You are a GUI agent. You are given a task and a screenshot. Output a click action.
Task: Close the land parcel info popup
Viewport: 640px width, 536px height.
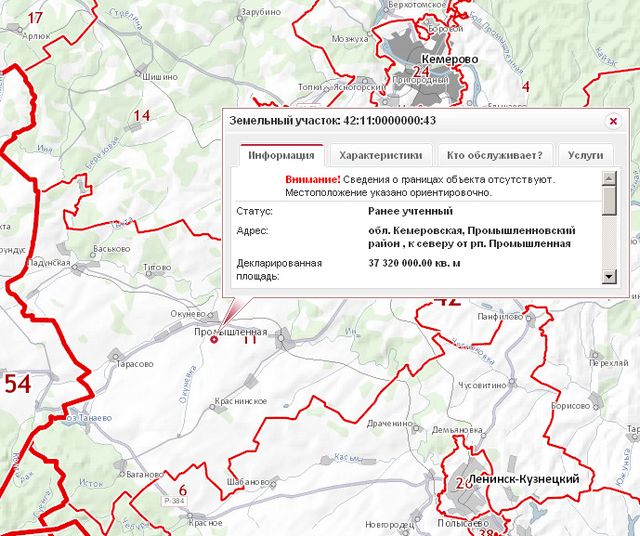613,121
